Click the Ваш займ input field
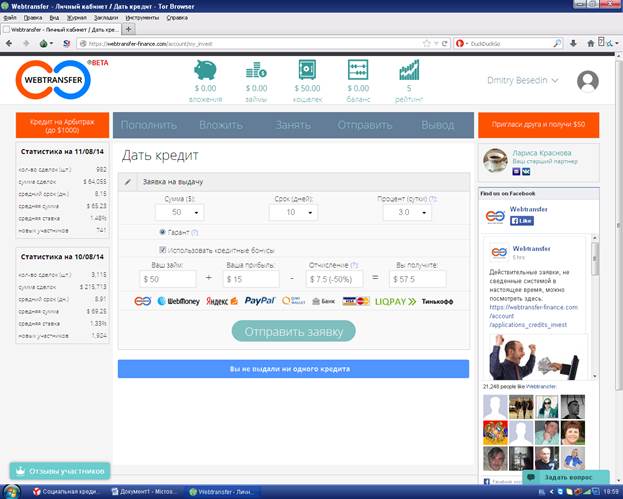This screenshot has height=499, width=623. point(168,279)
